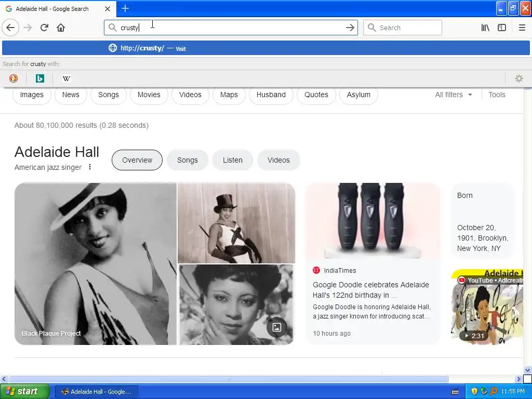Viewport: 532px width, 399px height.
Task: Search crusty with DuckDuckGo icon
Action: point(13,78)
